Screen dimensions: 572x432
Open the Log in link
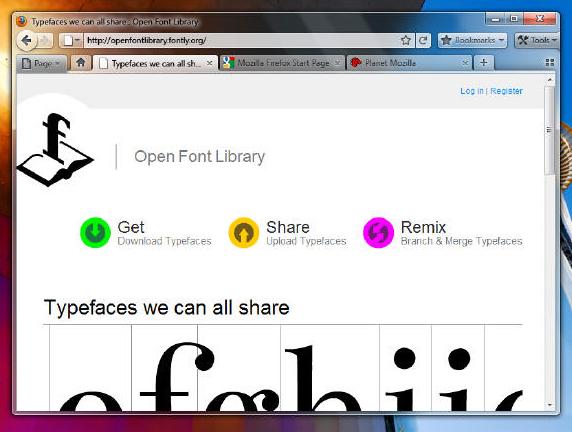click(x=472, y=91)
